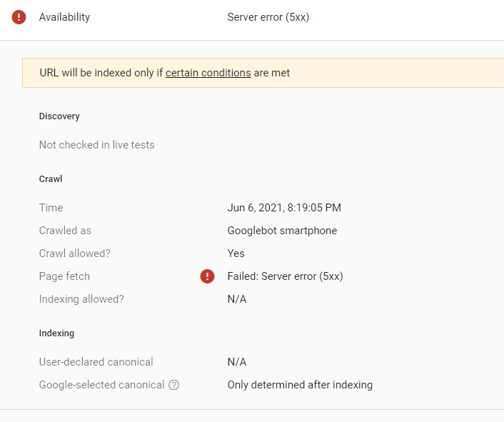This screenshot has width=504, height=422.
Task: Select the Indexing section heading
Action: coord(56,333)
